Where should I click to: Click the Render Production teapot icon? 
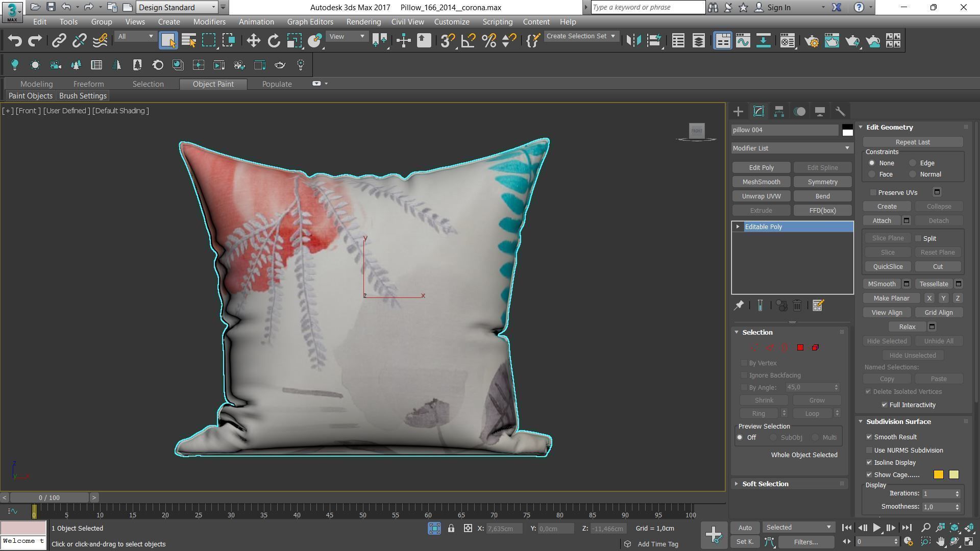click(x=852, y=41)
